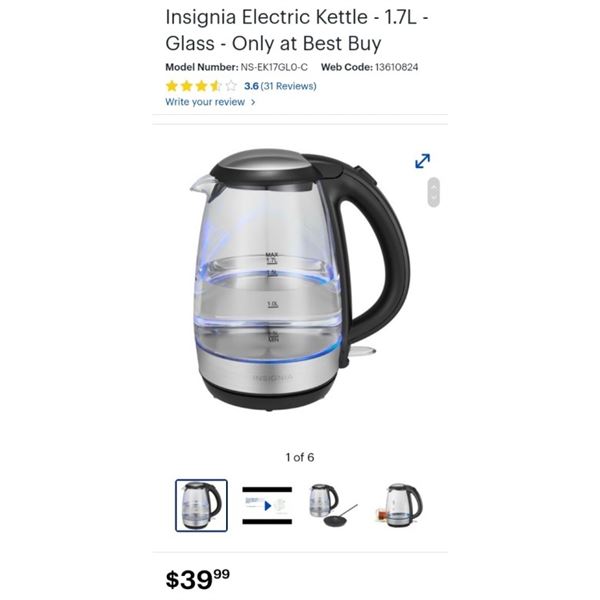
Task: Click the main kettle product image
Action: tap(300, 279)
